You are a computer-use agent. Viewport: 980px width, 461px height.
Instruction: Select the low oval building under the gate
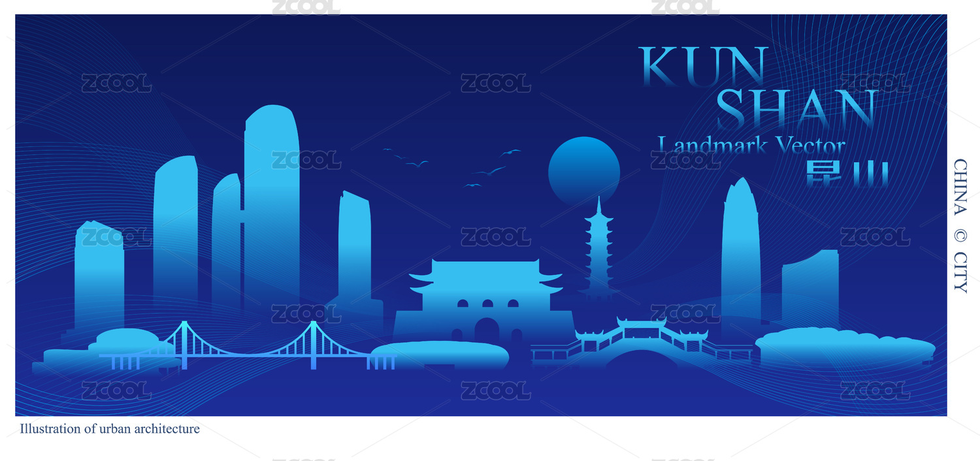pyautogui.click(x=440, y=354)
